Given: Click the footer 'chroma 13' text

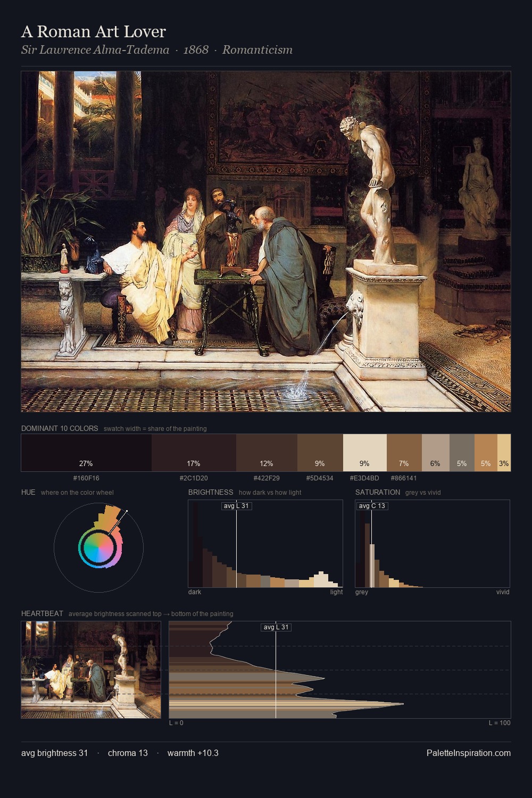Looking at the screenshot, I should tap(128, 753).
